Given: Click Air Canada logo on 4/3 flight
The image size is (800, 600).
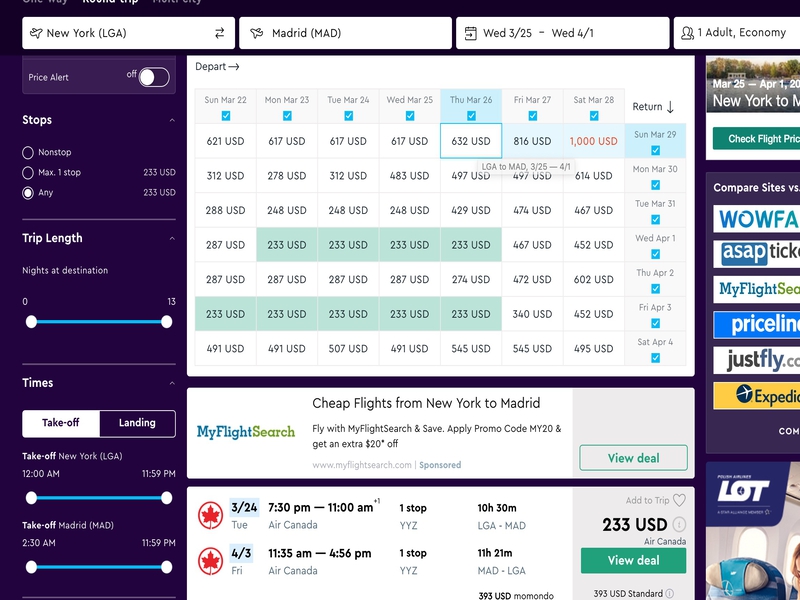Looking at the screenshot, I should click(210, 561).
